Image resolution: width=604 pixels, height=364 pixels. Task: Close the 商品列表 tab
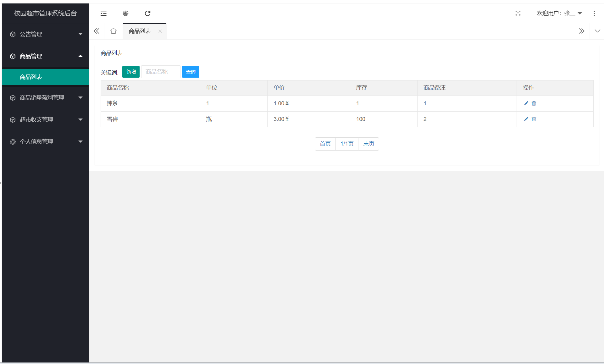[160, 31]
